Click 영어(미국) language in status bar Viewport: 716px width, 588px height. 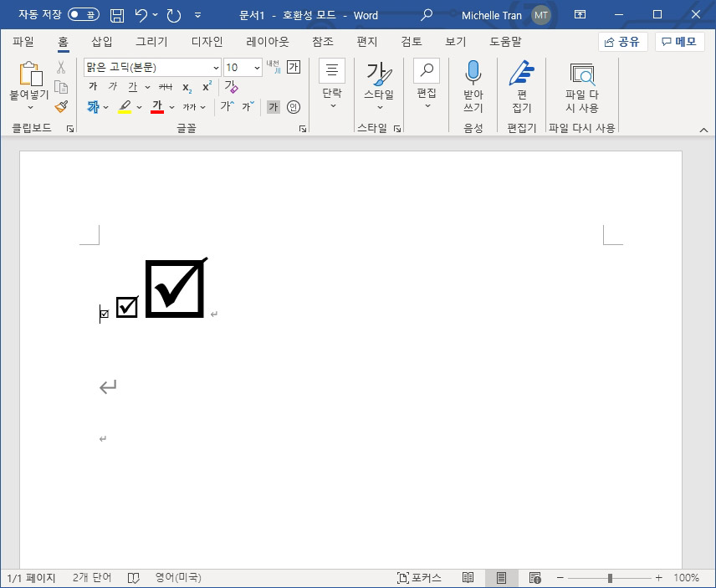point(178,578)
